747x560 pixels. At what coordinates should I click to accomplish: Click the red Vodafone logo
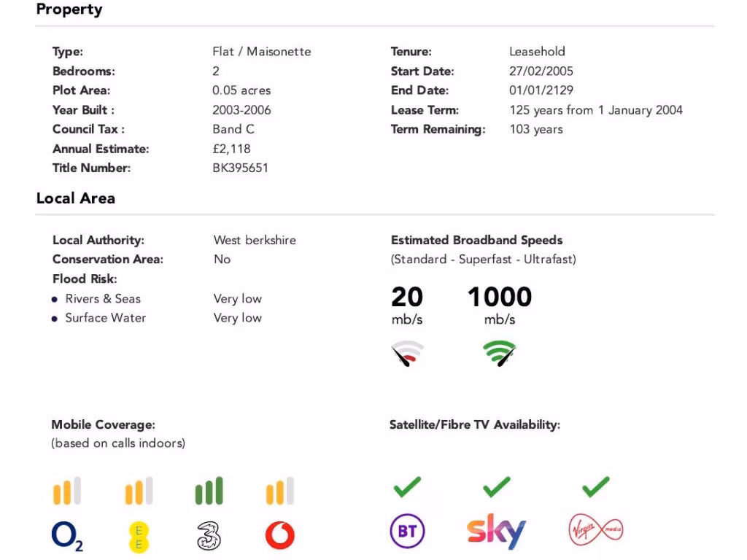[280, 536]
